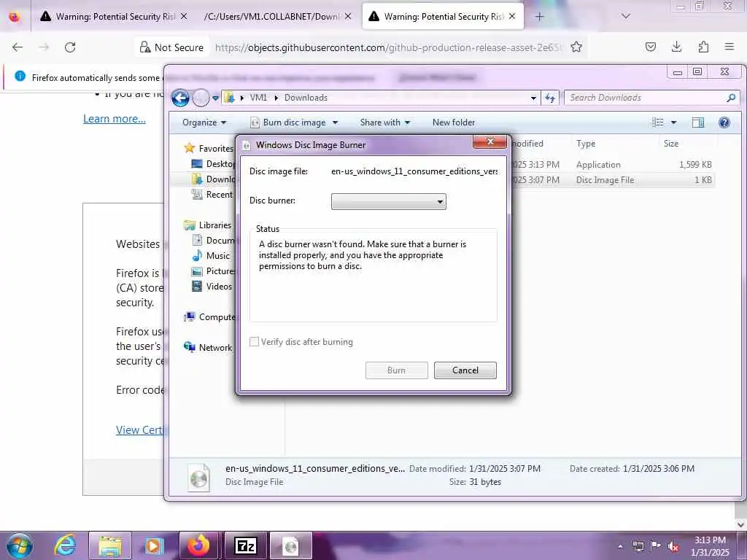Image resolution: width=747 pixels, height=560 pixels.
Task: Open the Videos library
Action: (x=212, y=286)
